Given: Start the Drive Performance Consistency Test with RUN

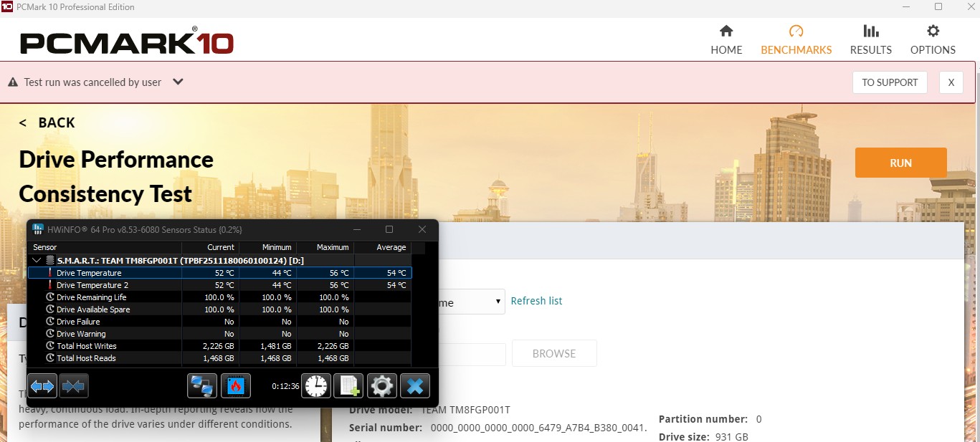Looking at the screenshot, I should [x=900, y=163].
